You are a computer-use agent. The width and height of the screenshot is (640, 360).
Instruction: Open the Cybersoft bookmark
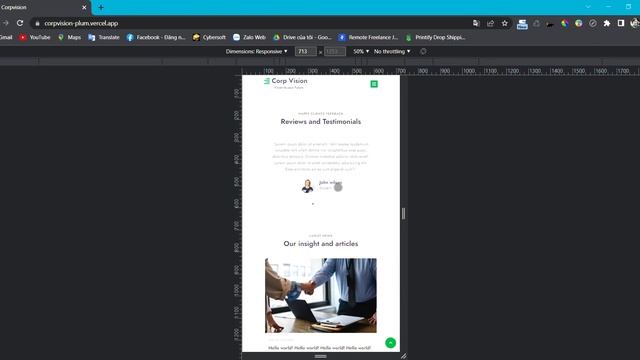[209, 37]
